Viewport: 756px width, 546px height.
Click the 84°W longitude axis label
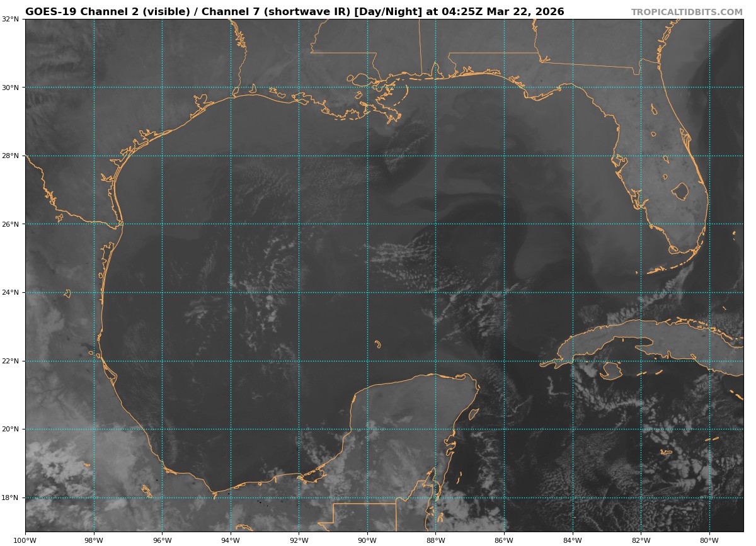coord(573,540)
